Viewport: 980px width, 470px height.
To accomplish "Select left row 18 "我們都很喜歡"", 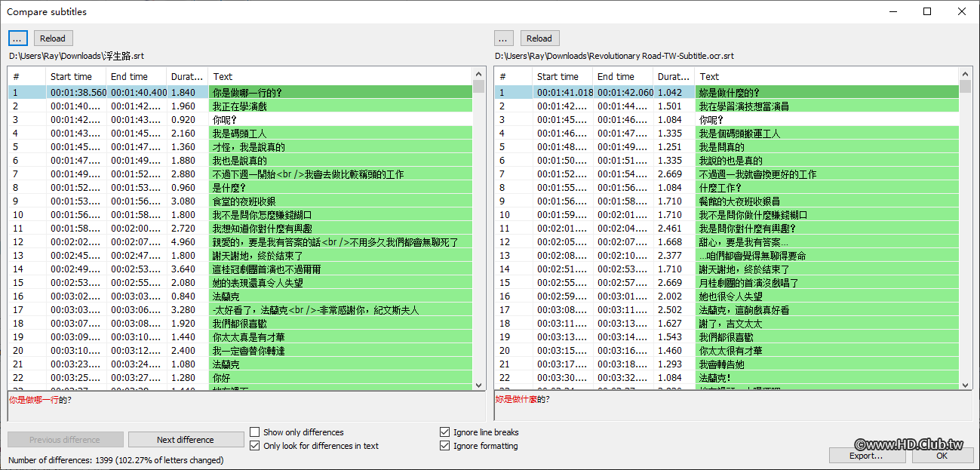I will (x=241, y=324).
